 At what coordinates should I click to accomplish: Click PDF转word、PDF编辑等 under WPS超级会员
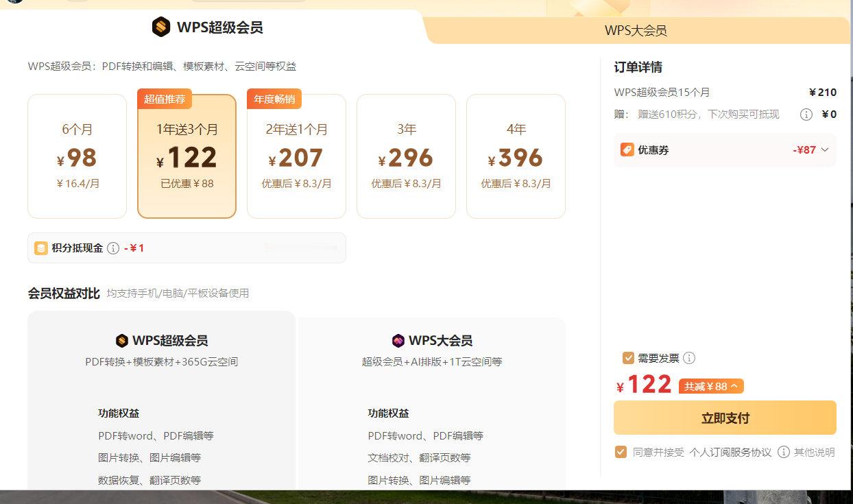[x=156, y=435]
